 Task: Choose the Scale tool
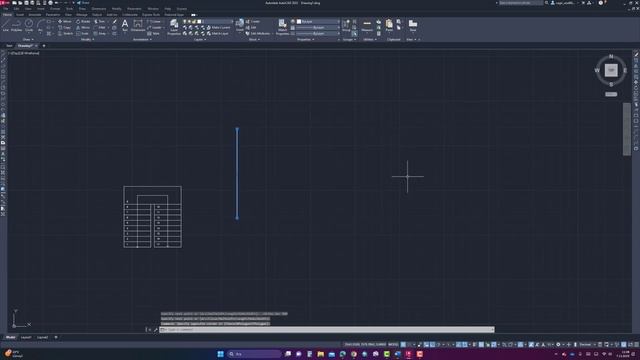[82, 33]
